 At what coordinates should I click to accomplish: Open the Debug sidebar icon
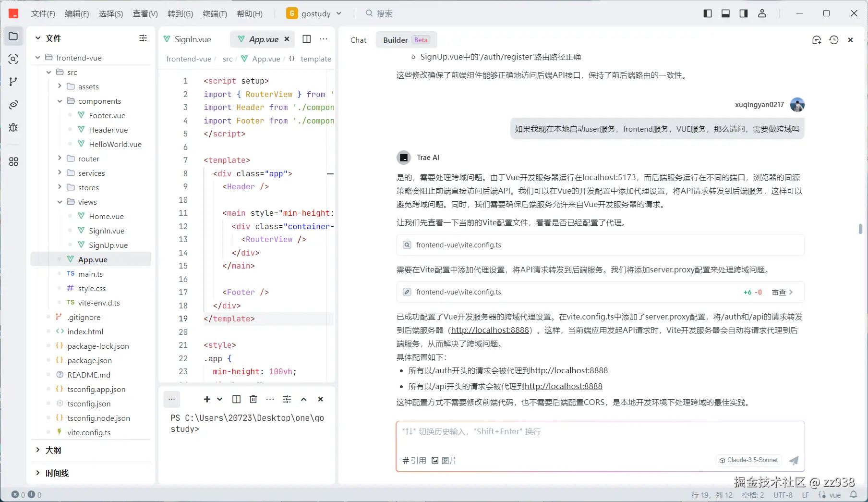click(13, 127)
